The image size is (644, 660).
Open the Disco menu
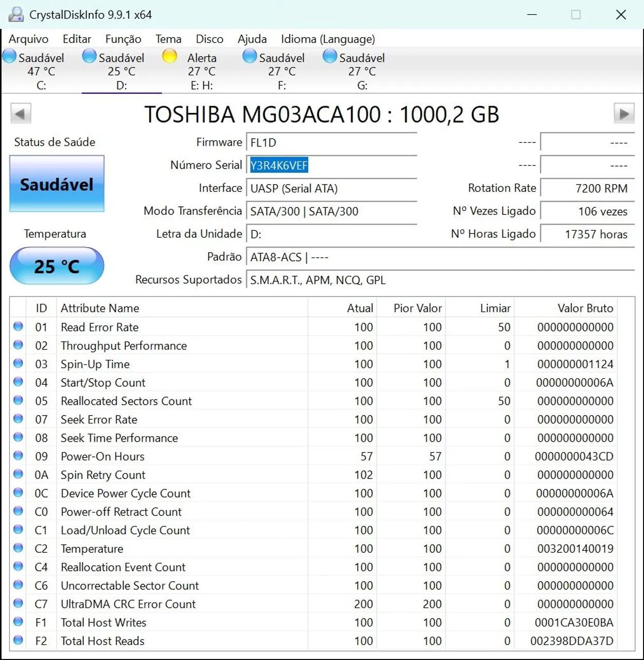click(x=209, y=39)
